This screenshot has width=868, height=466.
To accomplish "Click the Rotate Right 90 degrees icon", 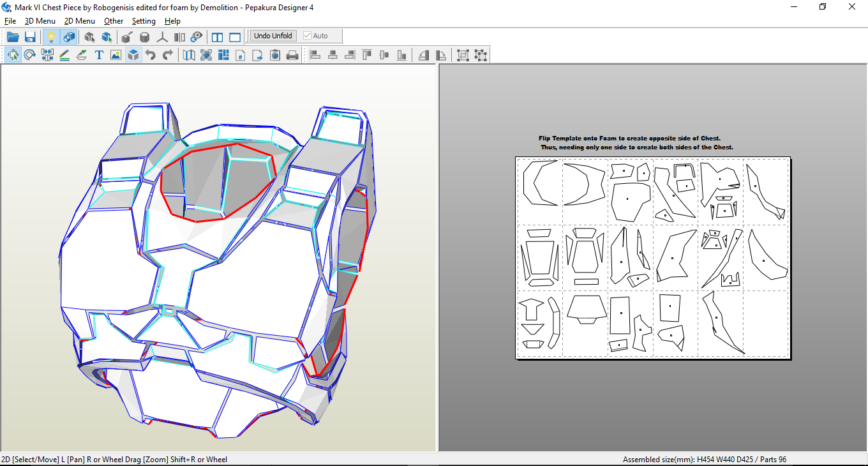I will click(x=441, y=55).
